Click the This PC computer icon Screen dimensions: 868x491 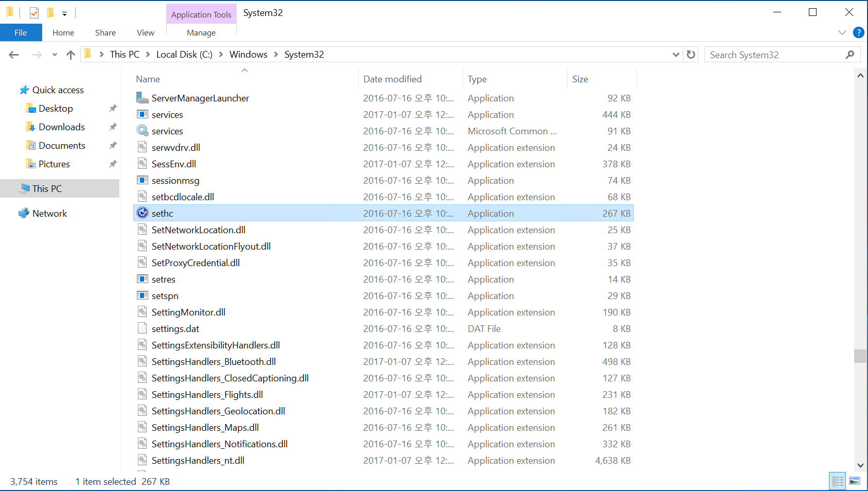pyautogui.click(x=24, y=188)
